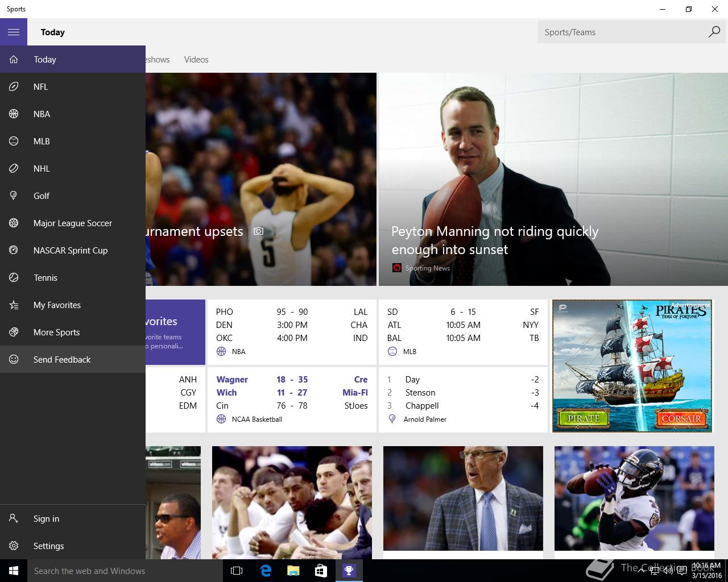Go to NHL section
Viewport: 728px width, 582px height.
coord(73,168)
